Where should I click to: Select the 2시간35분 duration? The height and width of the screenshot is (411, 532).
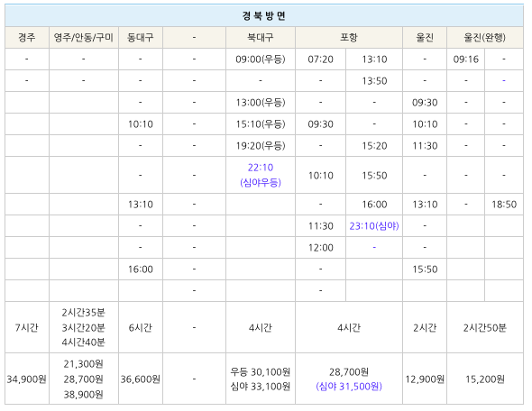tap(84, 313)
